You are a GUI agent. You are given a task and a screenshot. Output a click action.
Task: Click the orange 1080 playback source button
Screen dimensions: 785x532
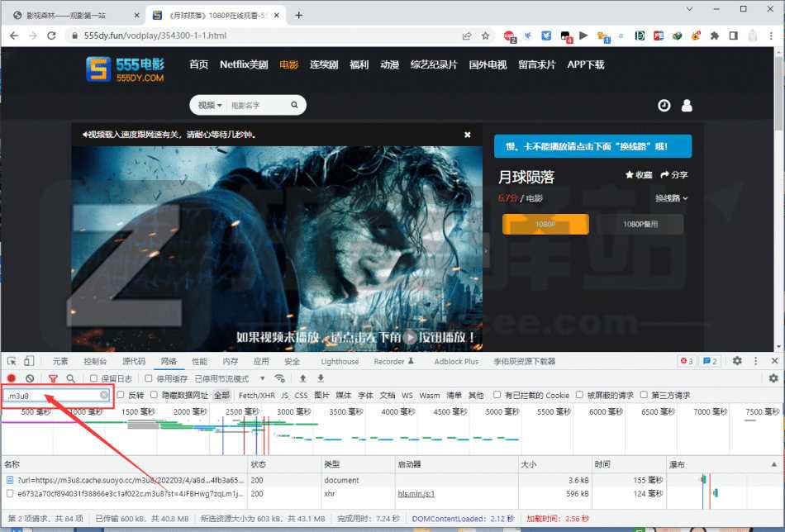click(x=545, y=224)
